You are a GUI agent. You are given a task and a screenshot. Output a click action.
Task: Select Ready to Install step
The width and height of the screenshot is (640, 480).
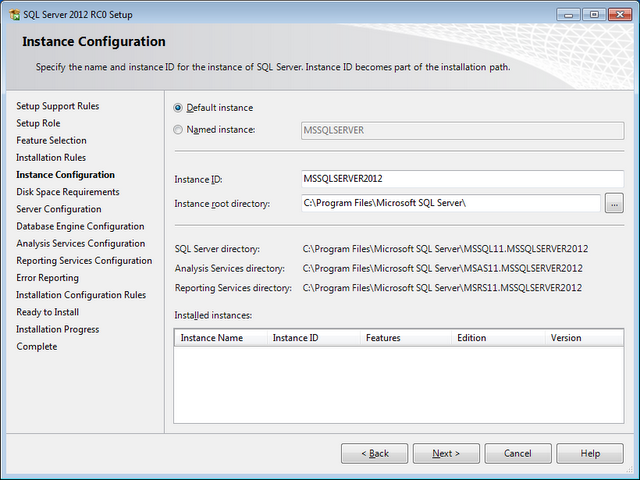(48, 312)
